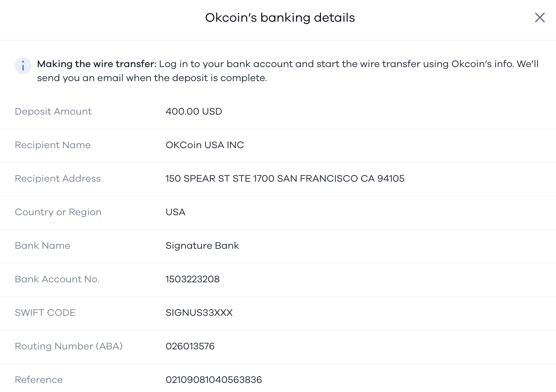Click the Routing Number (ABA) label
This screenshot has height=392, width=556.
pyautogui.click(x=69, y=346)
